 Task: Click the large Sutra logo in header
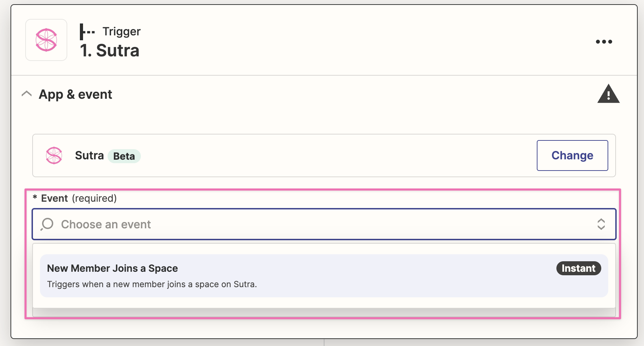(x=46, y=40)
